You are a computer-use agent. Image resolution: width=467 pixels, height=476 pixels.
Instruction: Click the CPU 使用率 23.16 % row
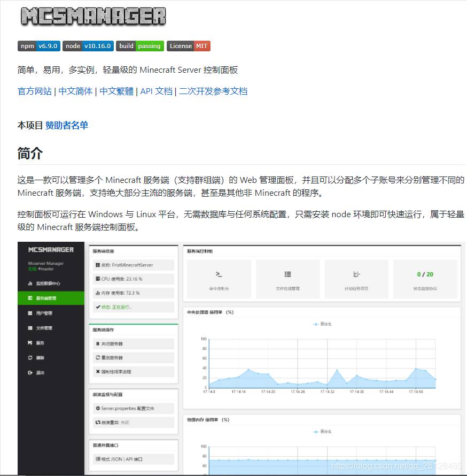click(134, 279)
